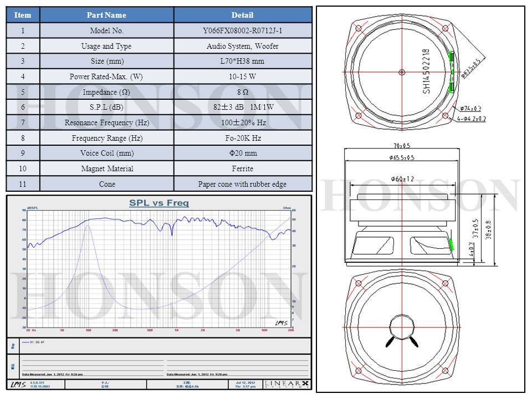
Task: Click the SPL vs Freq graph title
Action: click(159, 203)
